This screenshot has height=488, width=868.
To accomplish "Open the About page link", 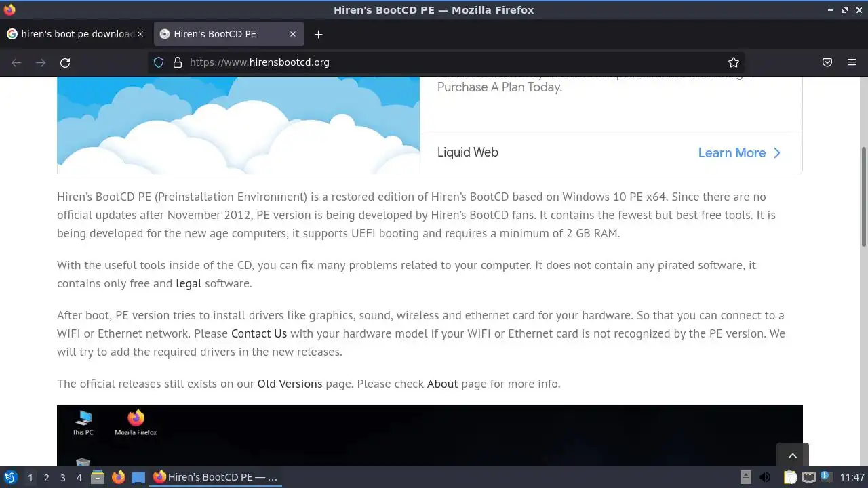I will [442, 384].
